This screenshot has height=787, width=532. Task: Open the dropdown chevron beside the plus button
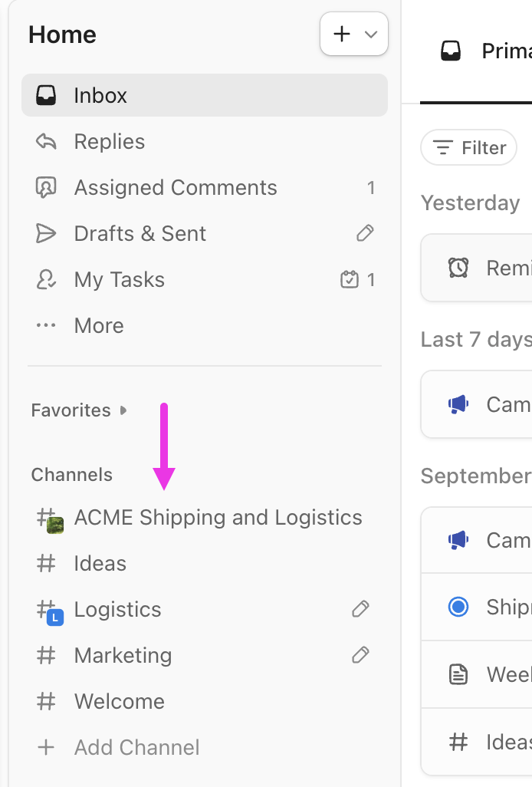371,34
